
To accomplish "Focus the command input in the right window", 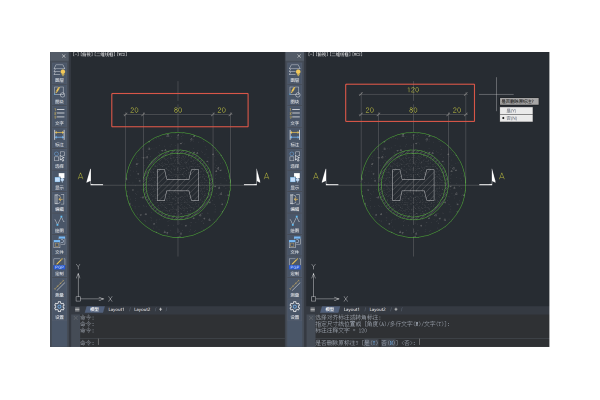I will 432,343.
